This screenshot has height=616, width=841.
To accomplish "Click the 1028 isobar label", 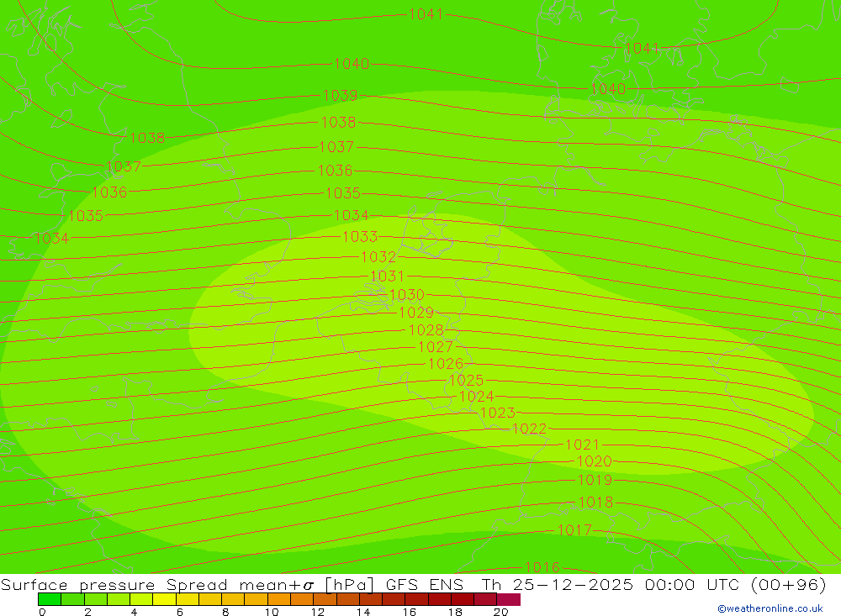I will tap(426, 329).
